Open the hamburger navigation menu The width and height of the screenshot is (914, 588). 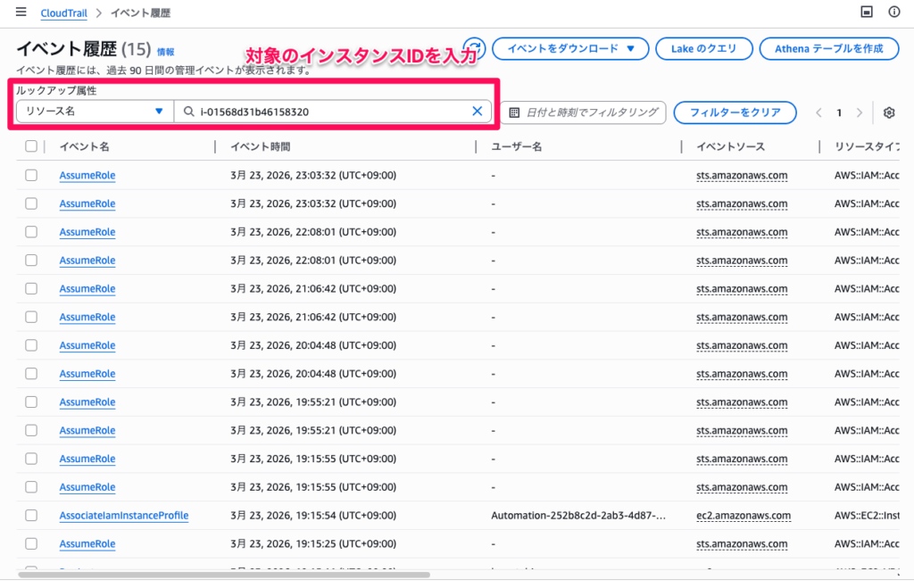21,12
